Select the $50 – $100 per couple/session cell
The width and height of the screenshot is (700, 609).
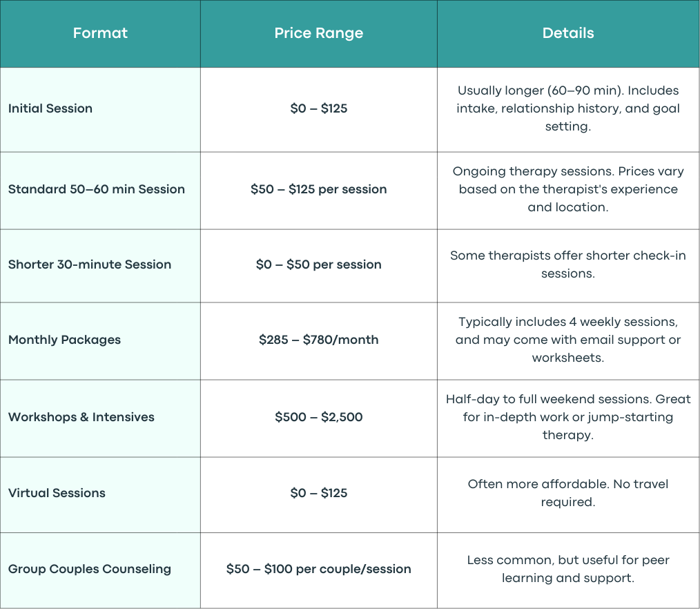coord(319,569)
